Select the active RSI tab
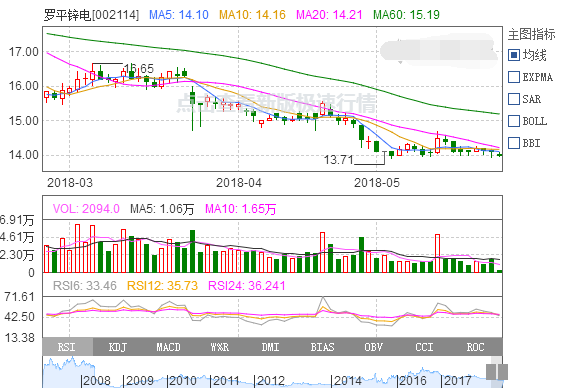565x390 pixels. pos(67,347)
